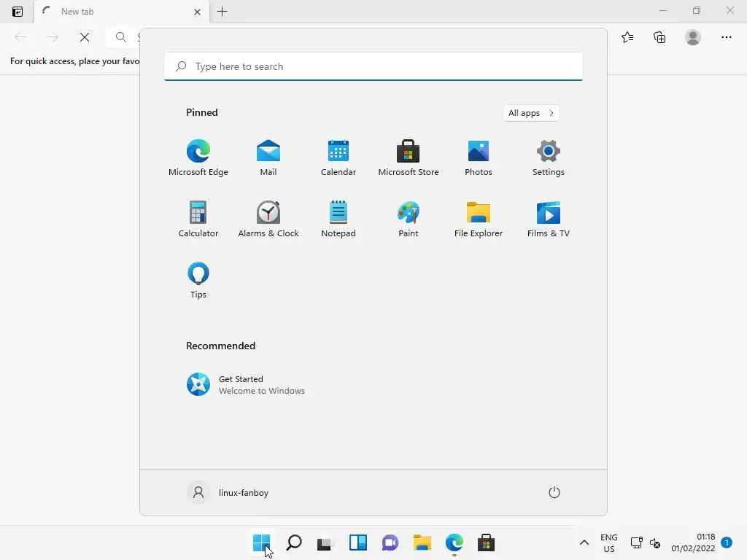Open Chat app on taskbar
Screen dimensions: 747x560
[x=390, y=542]
